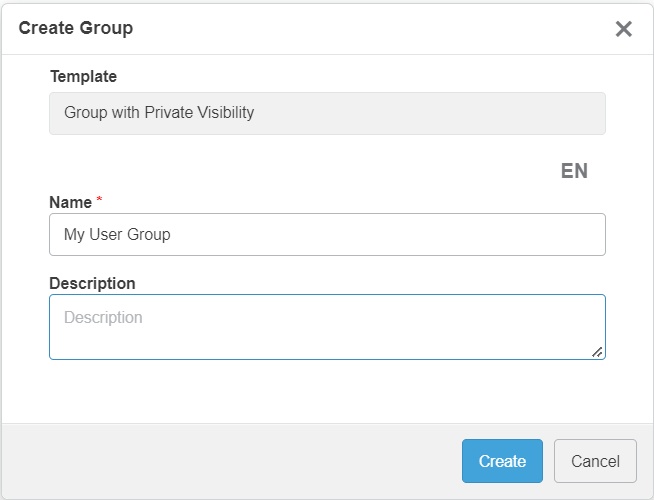Click the Create button
The width and height of the screenshot is (654, 500).
(502, 461)
